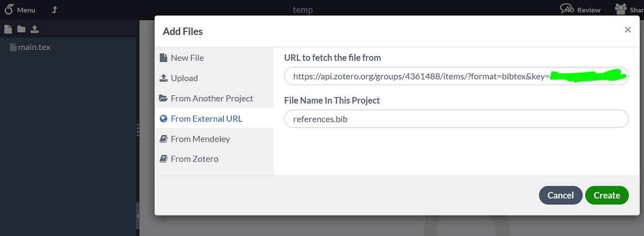Screen dimensions: 644x236
Task: Choose From Another Project
Action: (x=212, y=99)
